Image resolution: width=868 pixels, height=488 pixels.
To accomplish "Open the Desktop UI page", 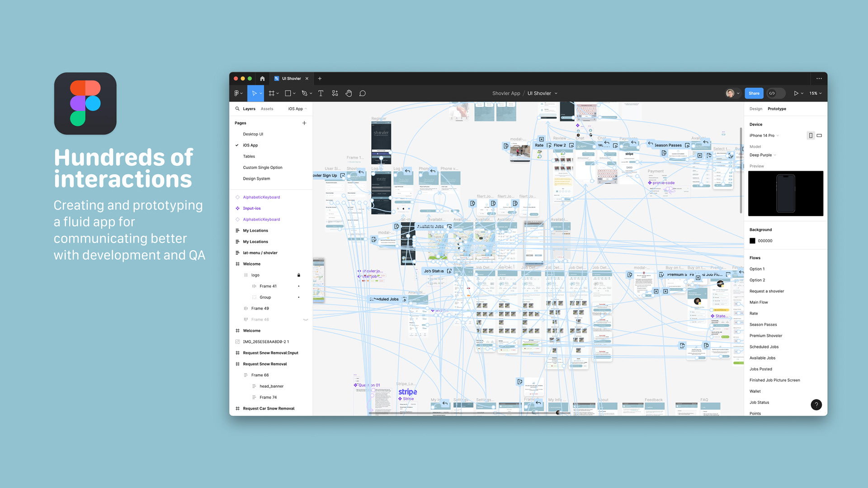I will tap(253, 134).
